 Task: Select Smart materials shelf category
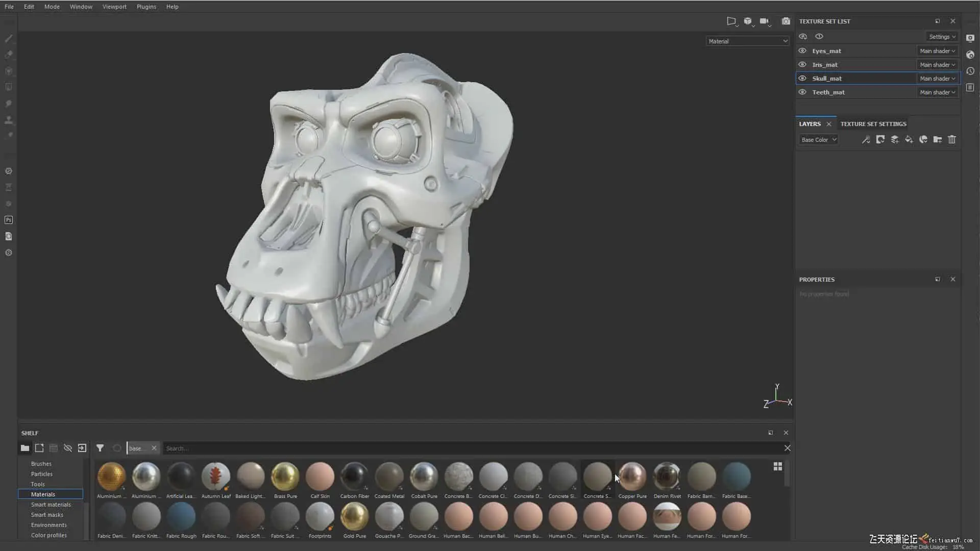(x=51, y=505)
